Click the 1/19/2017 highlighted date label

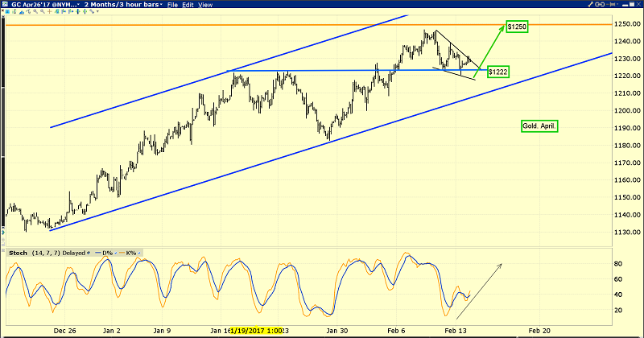256,331
